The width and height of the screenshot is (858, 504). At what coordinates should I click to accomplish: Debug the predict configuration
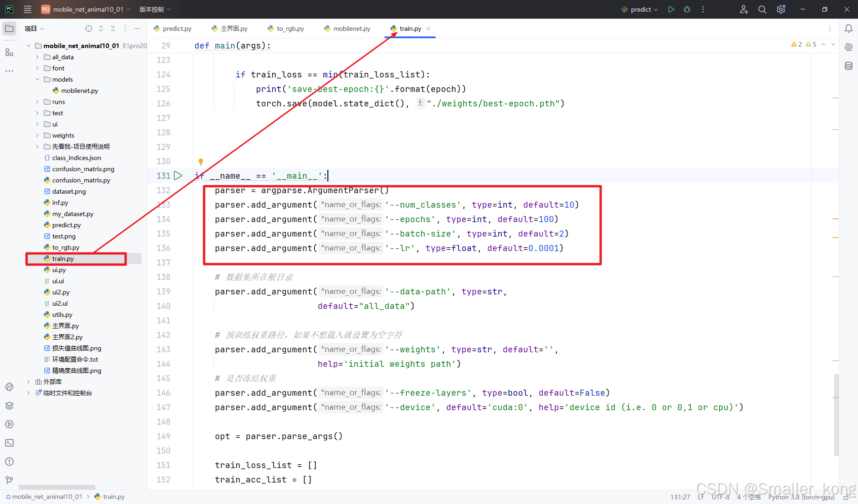click(687, 9)
